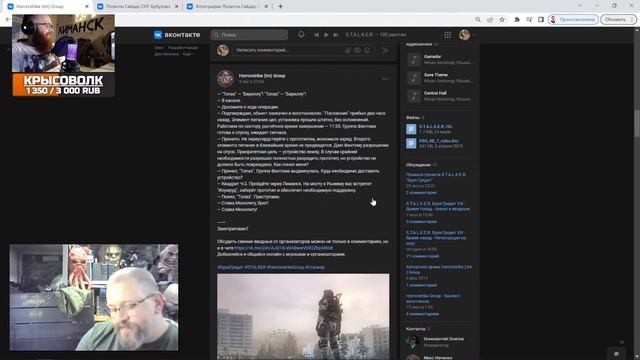Open the S.T.A.L.K.E.R. file document
Image resolution: width=640 pixels, height=360 pixels.
point(436,127)
